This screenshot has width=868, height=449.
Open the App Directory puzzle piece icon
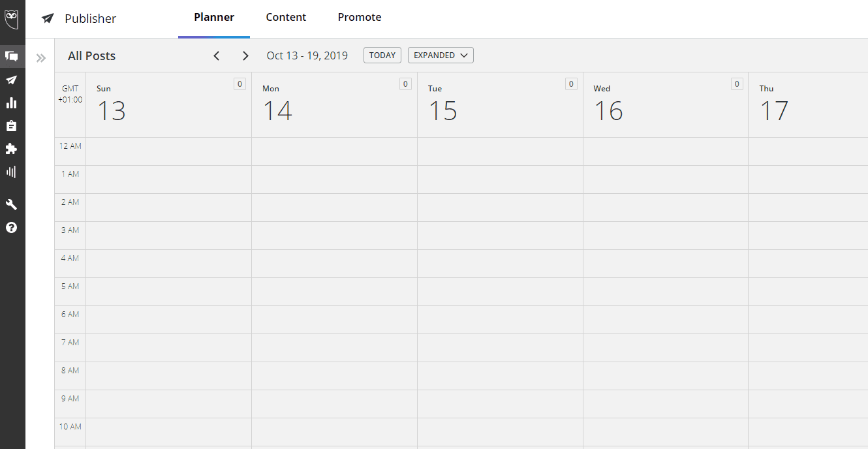click(x=12, y=149)
